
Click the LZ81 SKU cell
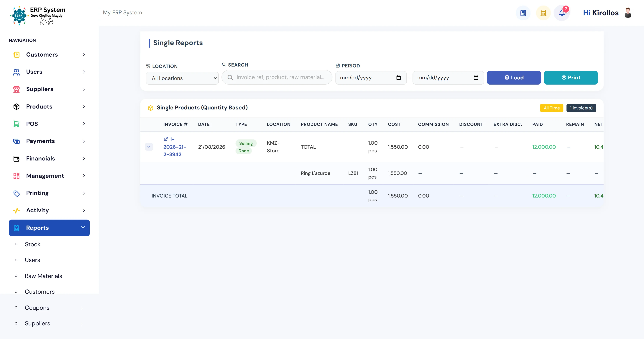[353, 173]
